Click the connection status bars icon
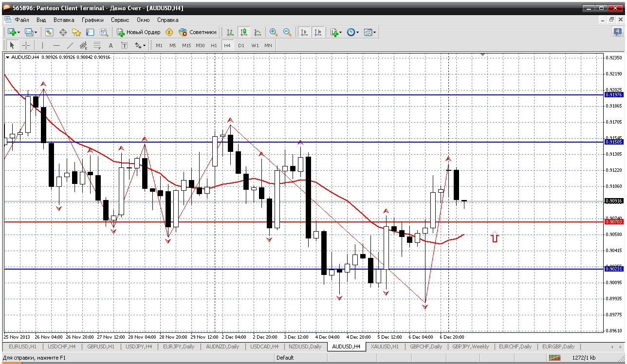Screen dimensions: 627x364 tap(554, 358)
